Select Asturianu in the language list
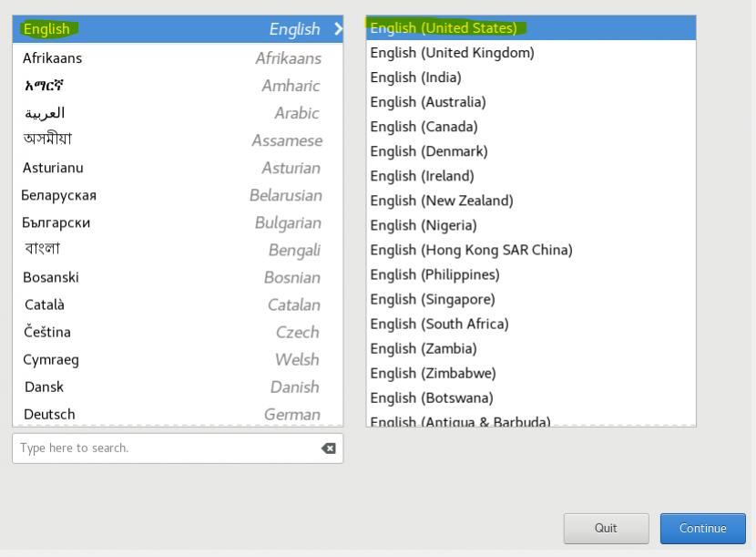 [x=178, y=168]
